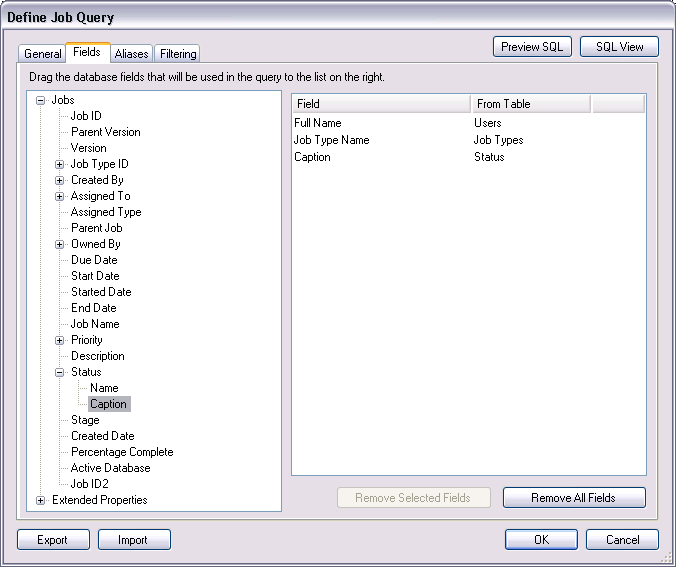Screen dimensions: 676x567
Task: Open the Aliases tab
Action: pyautogui.click(x=132, y=54)
